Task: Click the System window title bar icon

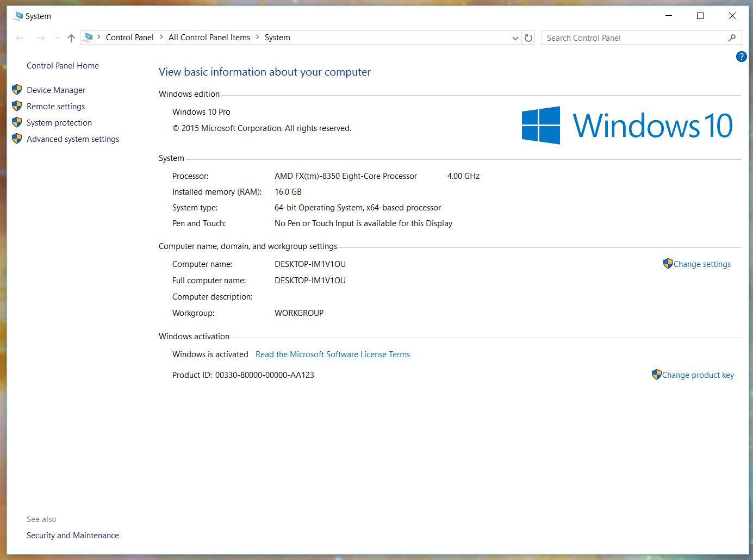Action: coord(18,16)
